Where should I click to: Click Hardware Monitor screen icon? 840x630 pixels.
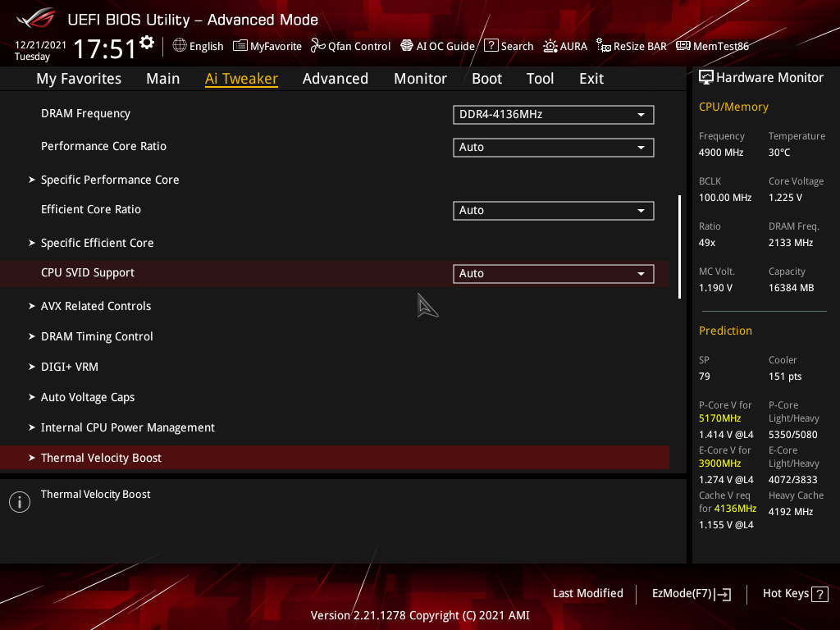coord(706,78)
